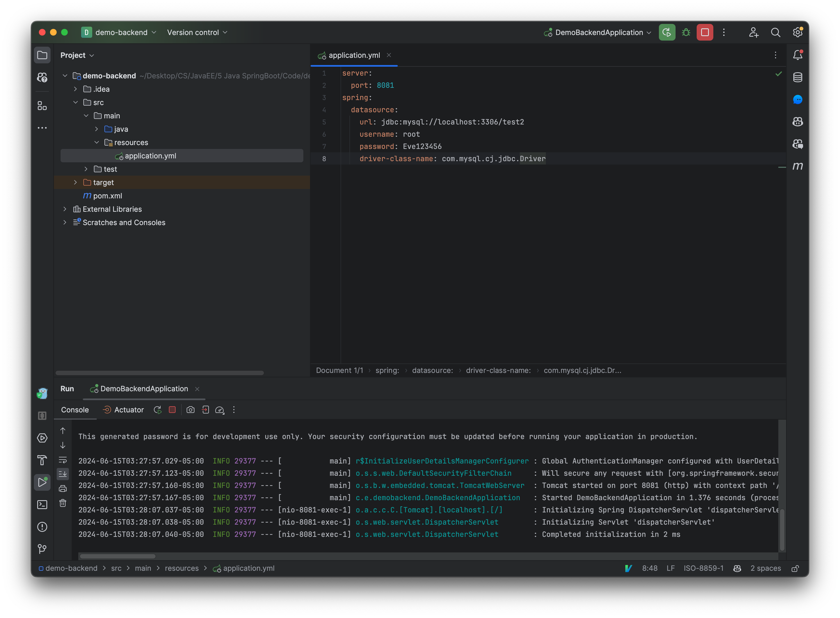Open the Version control menu
840x618 pixels.
click(x=196, y=32)
